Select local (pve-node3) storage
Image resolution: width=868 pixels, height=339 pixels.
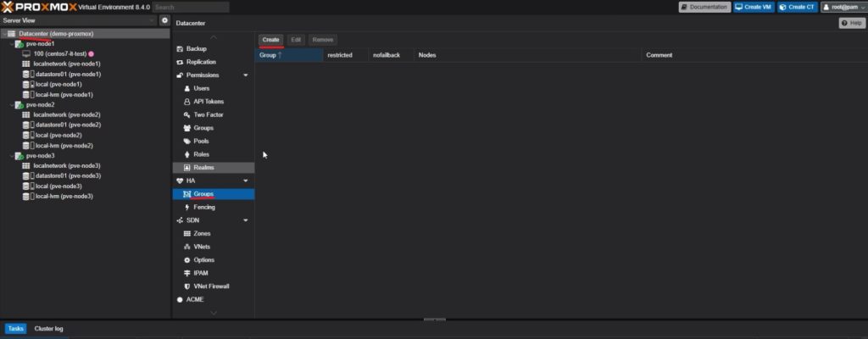coord(58,186)
